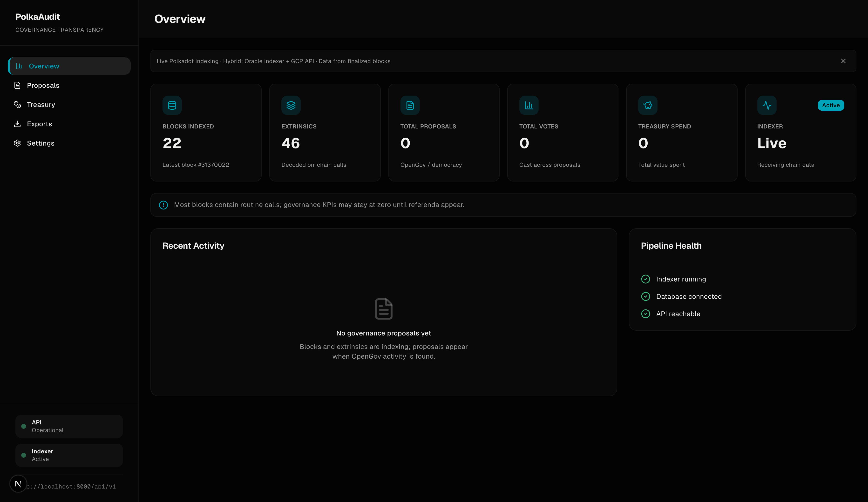868x502 pixels.
Task: Click the Blocks Indexed database icon
Action: click(172, 105)
